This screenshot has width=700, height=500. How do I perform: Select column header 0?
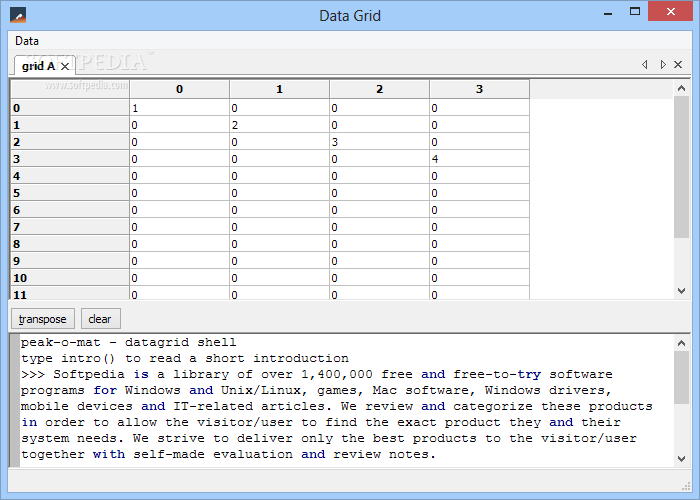tap(179, 89)
